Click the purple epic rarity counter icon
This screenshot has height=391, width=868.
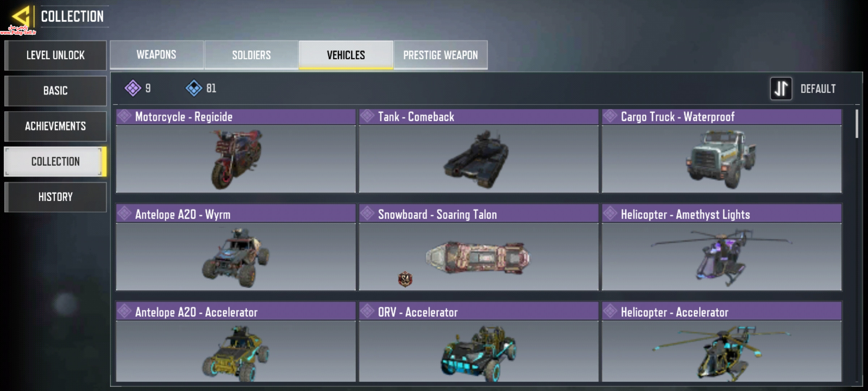(133, 88)
